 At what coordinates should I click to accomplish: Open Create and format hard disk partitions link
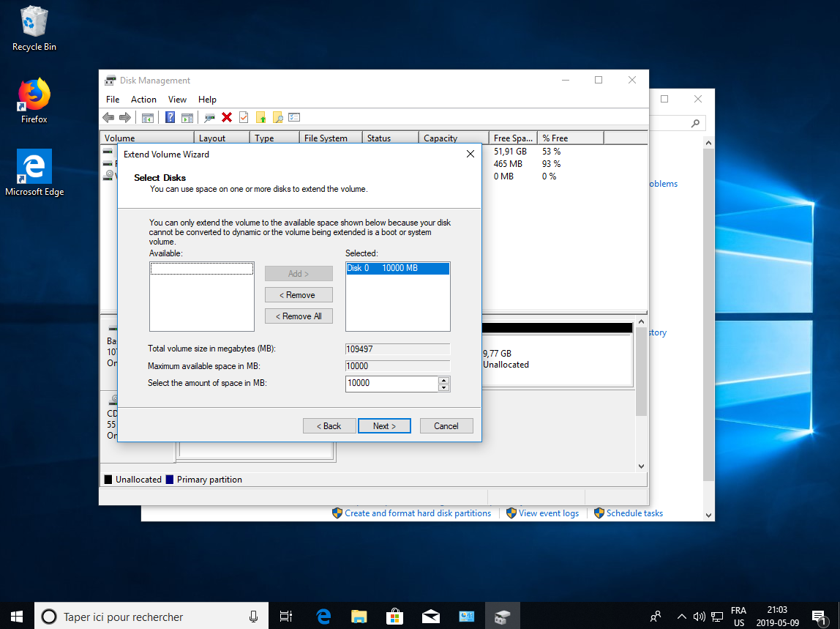(418, 513)
